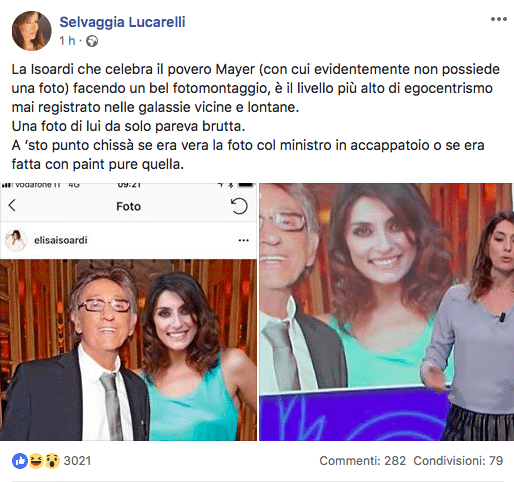This screenshot has width=514, height=482.
Task: Click the globe public-audience icon
Action: click(92, 41)
